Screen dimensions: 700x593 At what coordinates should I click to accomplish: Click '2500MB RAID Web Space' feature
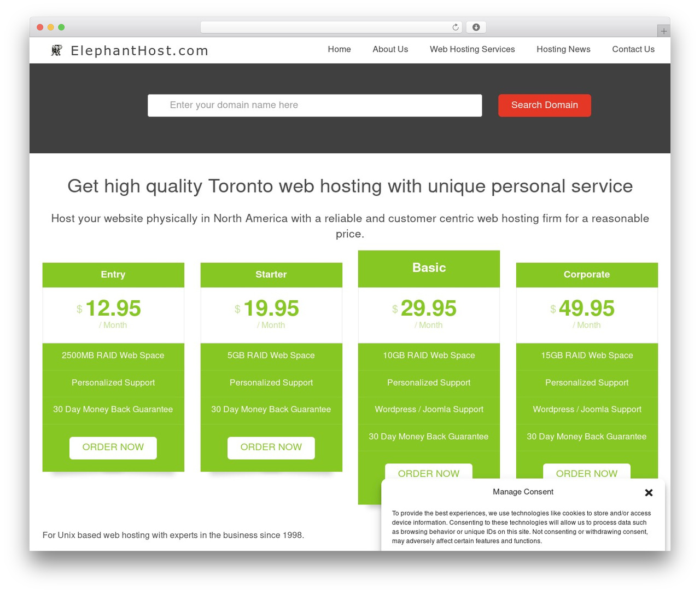pyautogui.click(x=113, y=356)
